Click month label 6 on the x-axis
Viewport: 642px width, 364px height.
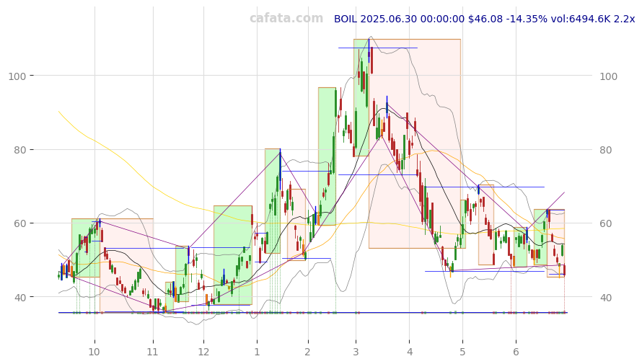pos(516,352)
